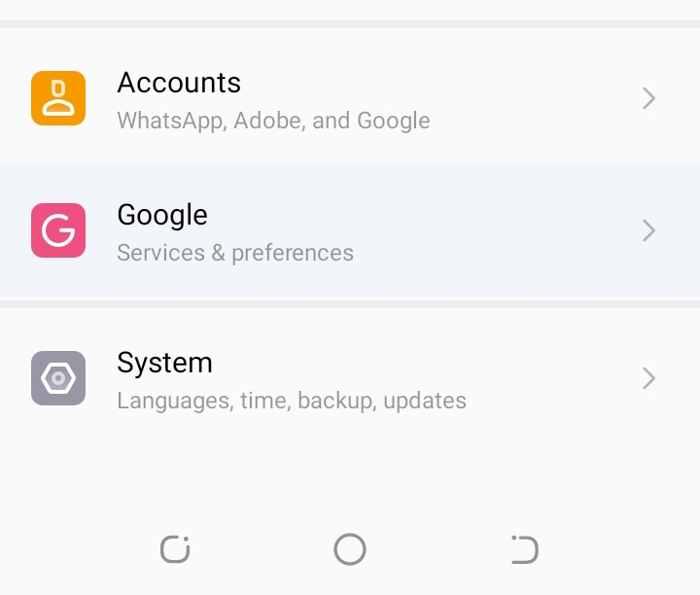Choose the System menu title
Screen dimensions: 700x595
(x=164, y=363)
